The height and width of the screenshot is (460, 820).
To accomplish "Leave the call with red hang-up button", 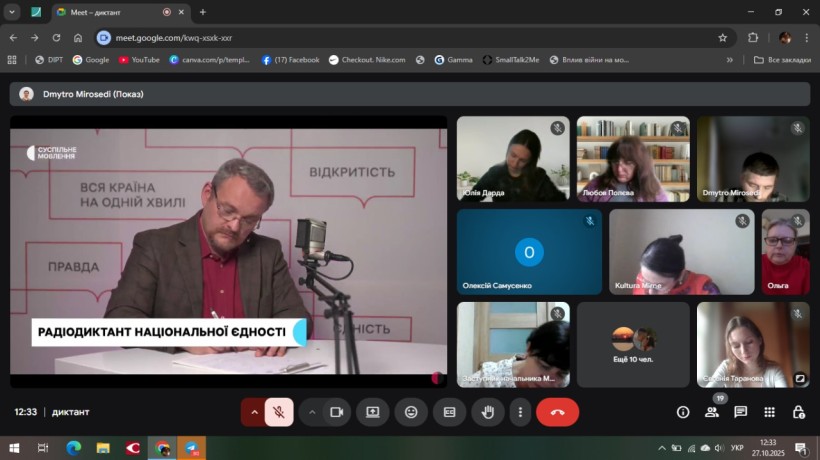I will [557, 412].
